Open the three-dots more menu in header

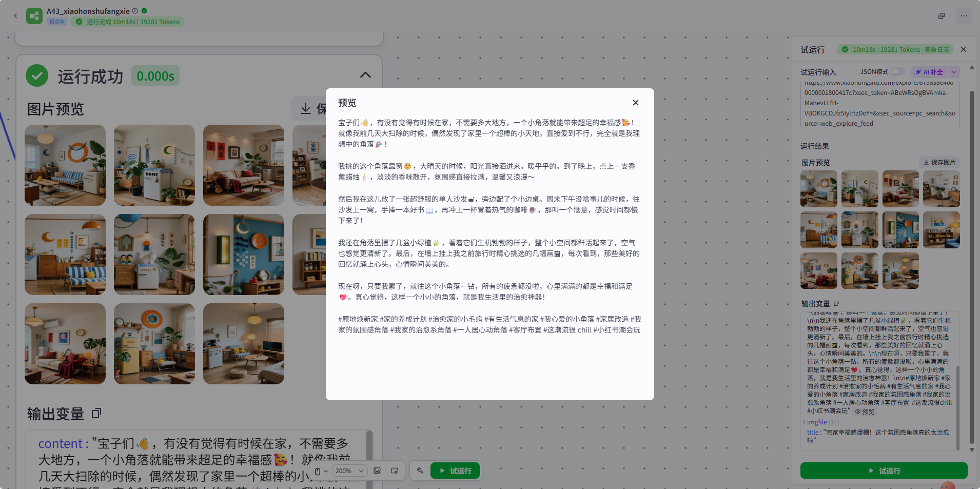click(964, 16)
